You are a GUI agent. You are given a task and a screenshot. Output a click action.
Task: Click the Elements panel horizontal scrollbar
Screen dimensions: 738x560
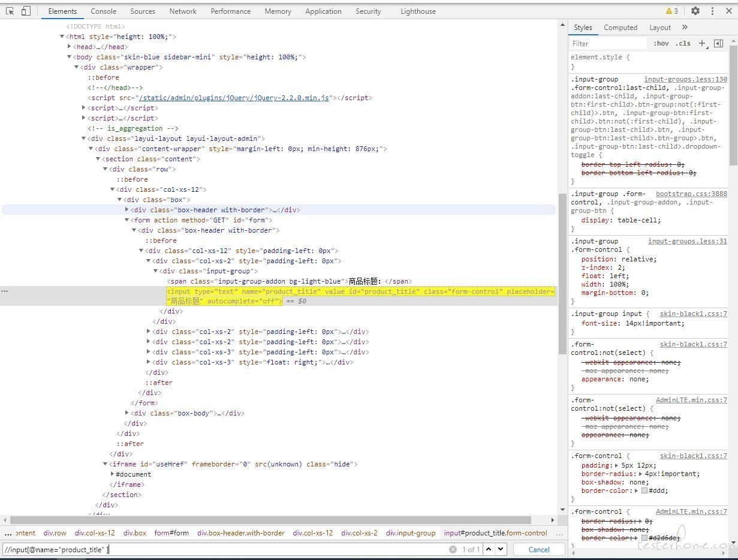point(271,520)
